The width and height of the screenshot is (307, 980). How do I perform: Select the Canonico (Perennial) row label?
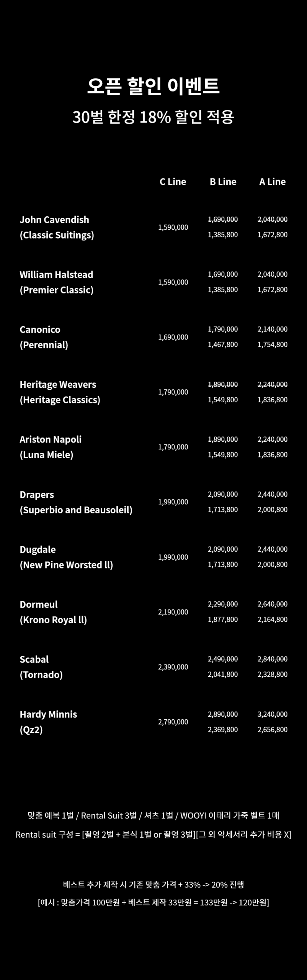(x=44, y=337)
